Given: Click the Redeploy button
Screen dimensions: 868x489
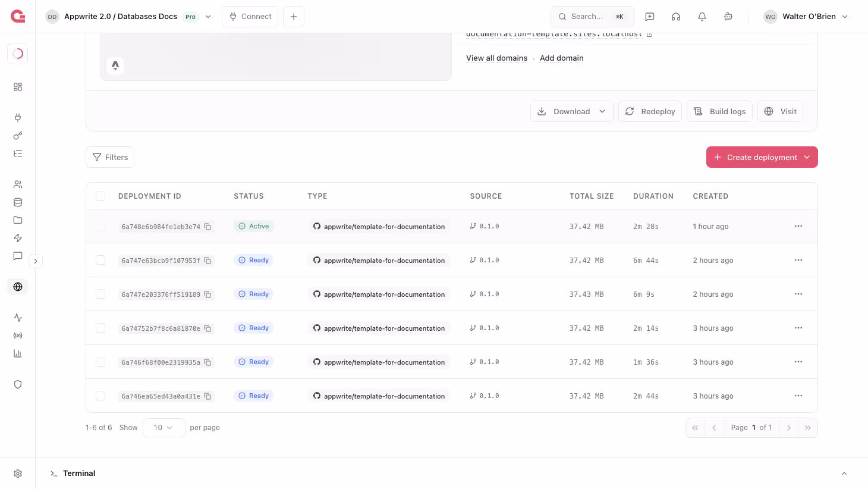Looking at the screenshot, I should [x=650, y=111].
